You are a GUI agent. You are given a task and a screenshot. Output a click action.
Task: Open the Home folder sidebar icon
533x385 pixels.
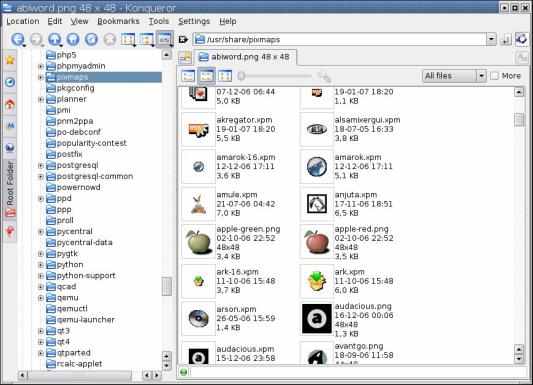click(x=10, y=104)
